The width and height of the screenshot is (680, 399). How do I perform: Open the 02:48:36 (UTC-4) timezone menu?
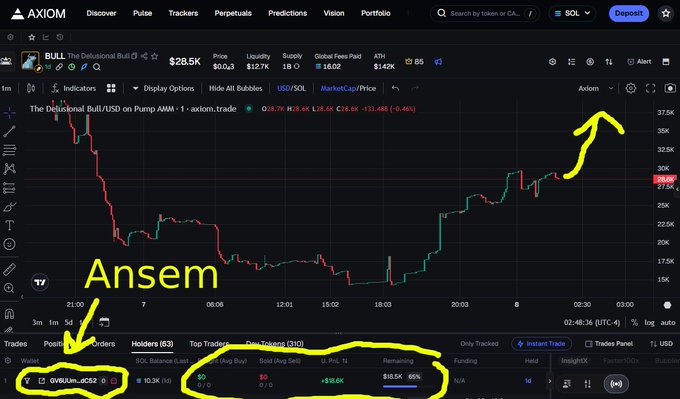point(592,323)
